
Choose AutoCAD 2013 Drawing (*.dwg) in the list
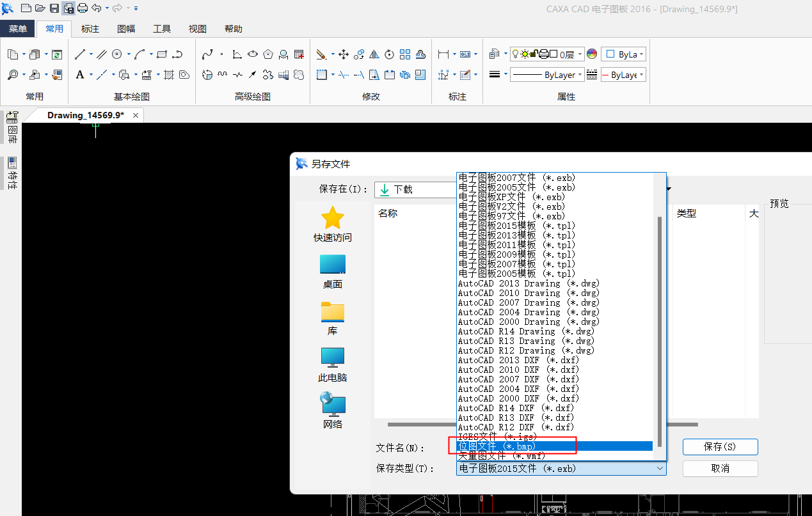click(555, 283)
